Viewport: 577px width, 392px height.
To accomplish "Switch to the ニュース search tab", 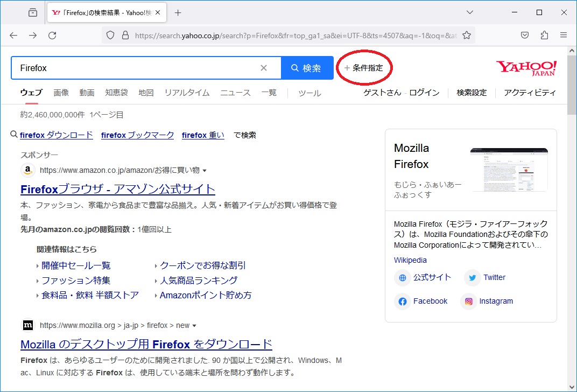I will [x=235, y=93].
